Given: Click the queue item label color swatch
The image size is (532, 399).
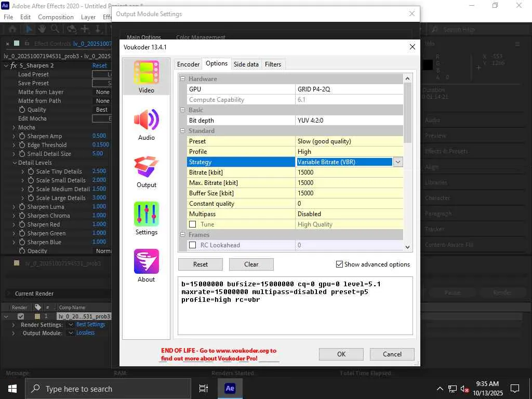Looking at the screenshot, I should pyautogui.click(x=37, y=316).
